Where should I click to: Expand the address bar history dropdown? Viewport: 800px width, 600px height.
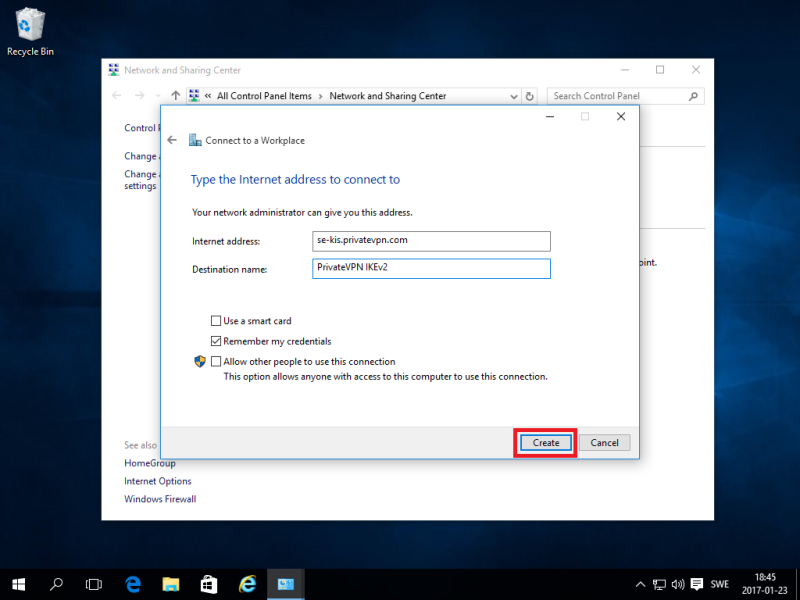point(512,96)
